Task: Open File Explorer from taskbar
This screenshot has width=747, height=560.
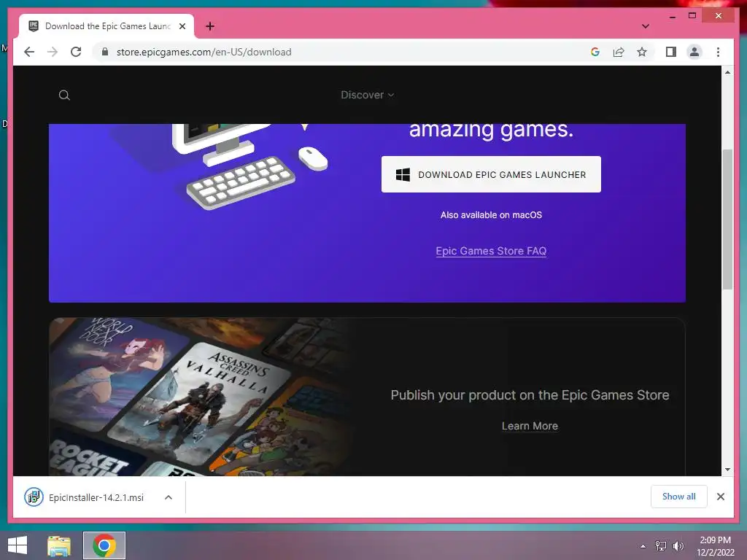Action: click(59, 545)
